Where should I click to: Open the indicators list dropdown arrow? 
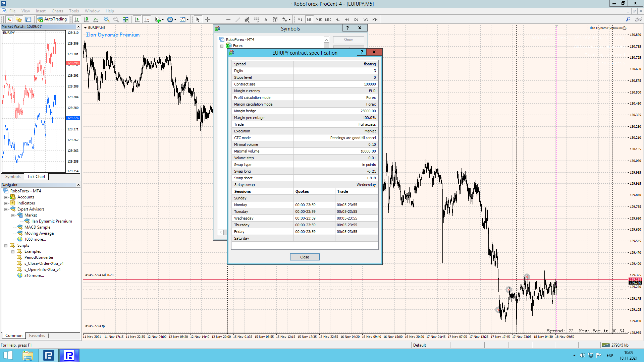(163, 19)
